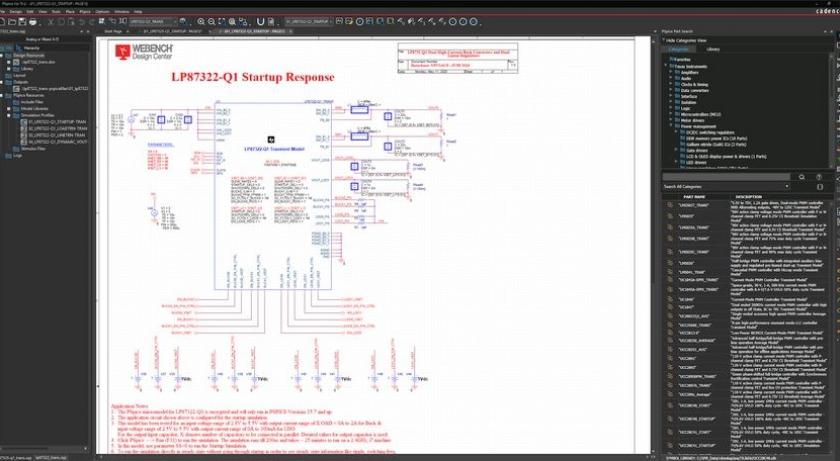
Task: Select the Hierarchy tab in project panel
Action: point(31,48)
